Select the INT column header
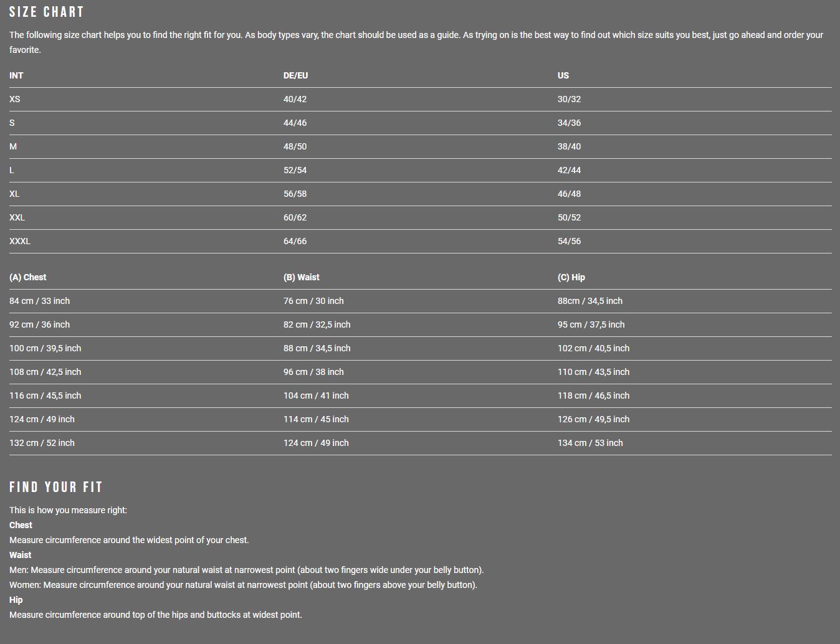This screenshot has width=840, height=644. click(x=16, y=75)
